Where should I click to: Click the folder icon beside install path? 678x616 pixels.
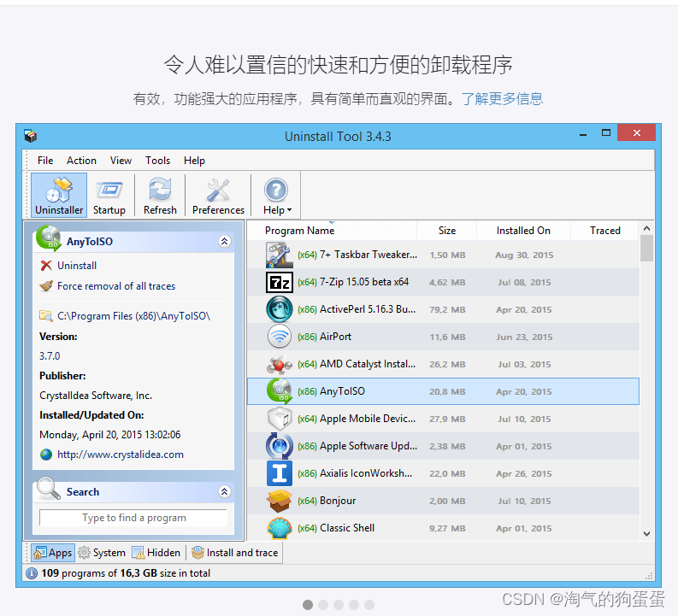[46, 316]
